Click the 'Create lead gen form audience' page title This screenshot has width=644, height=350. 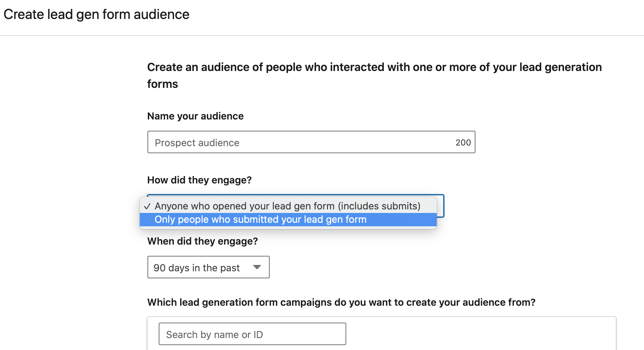coord(96,15)
